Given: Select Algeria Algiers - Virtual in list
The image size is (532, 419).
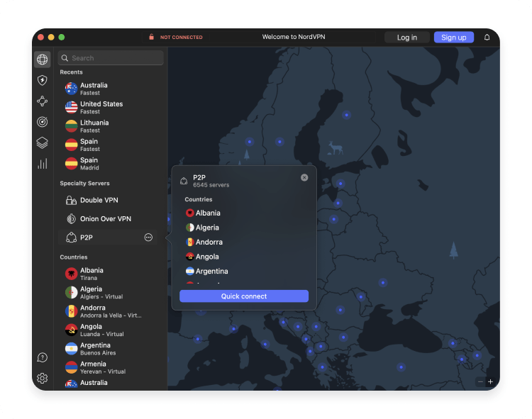Looking at the screenshot, I should (109, 293).
